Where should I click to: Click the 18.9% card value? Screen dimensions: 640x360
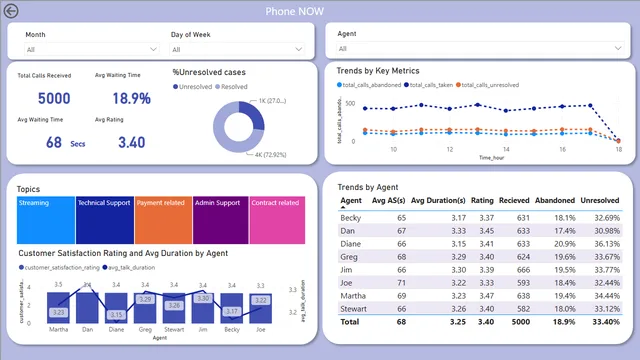click(x=131, y=98)
